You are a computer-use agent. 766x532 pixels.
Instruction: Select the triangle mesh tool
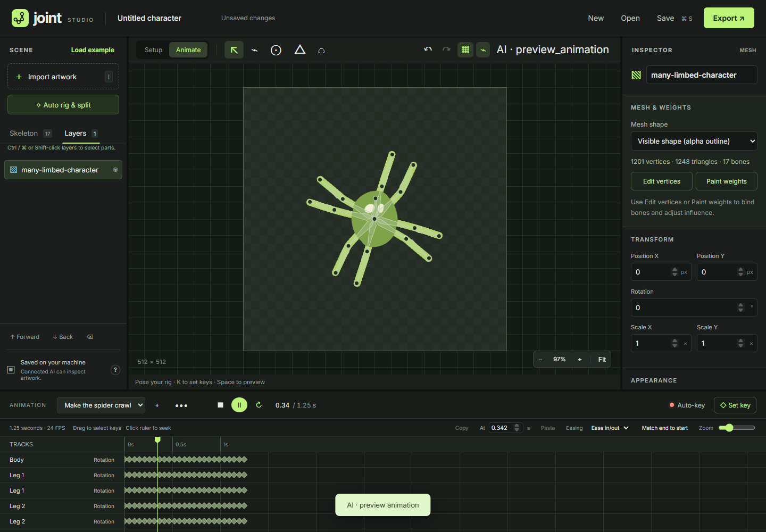pos(300,50)
